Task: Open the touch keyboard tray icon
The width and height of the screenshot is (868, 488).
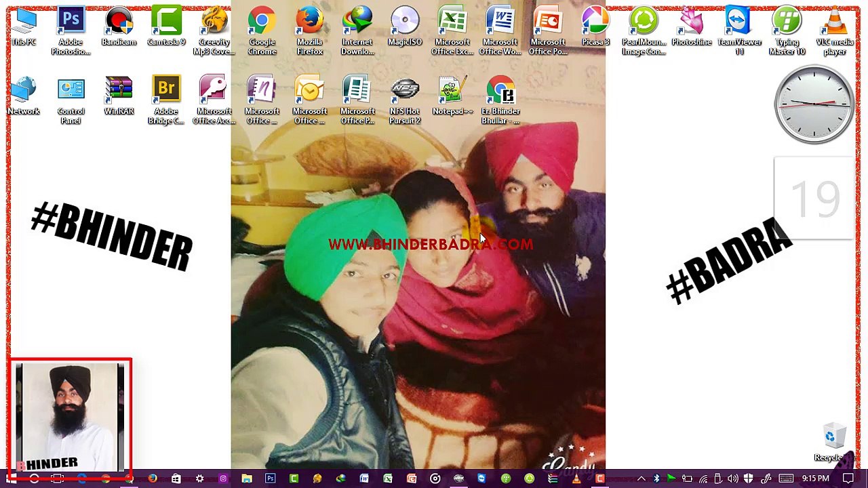Action: (x=786, y=479)
